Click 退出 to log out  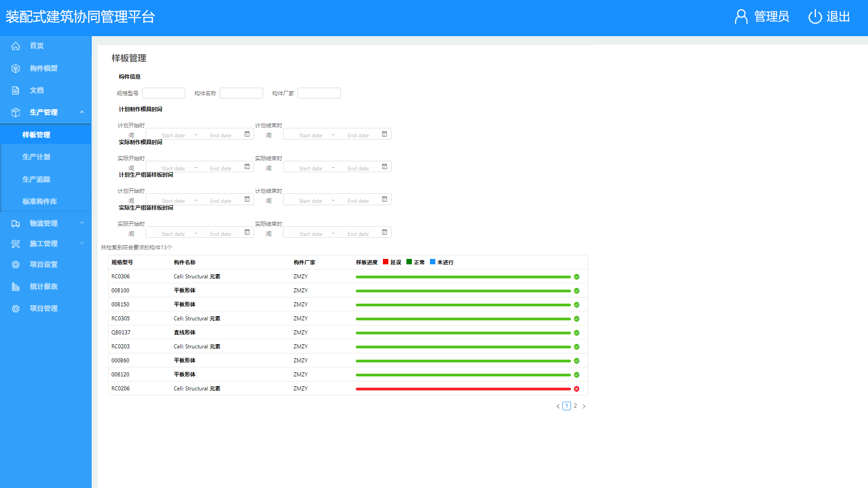(838, 17)
